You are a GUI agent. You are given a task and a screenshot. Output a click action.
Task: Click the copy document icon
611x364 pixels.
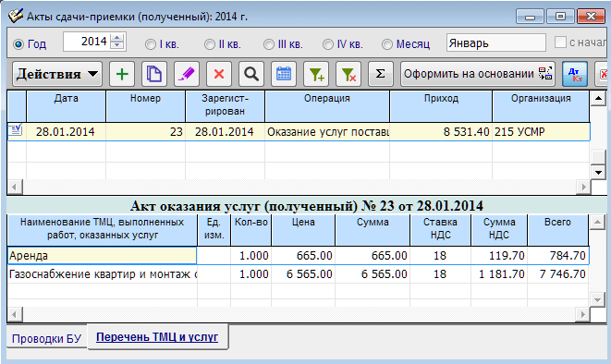pyautogui.click(x=154, y=74)
